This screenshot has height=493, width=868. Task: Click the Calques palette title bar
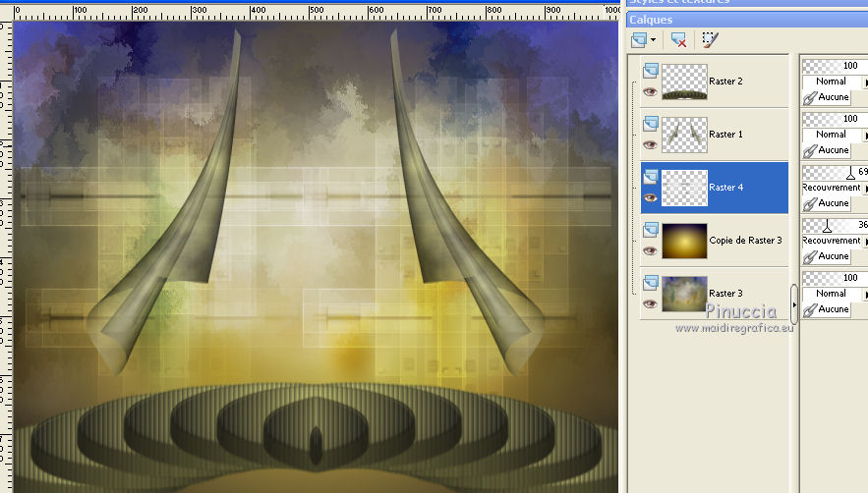[747, 20]
